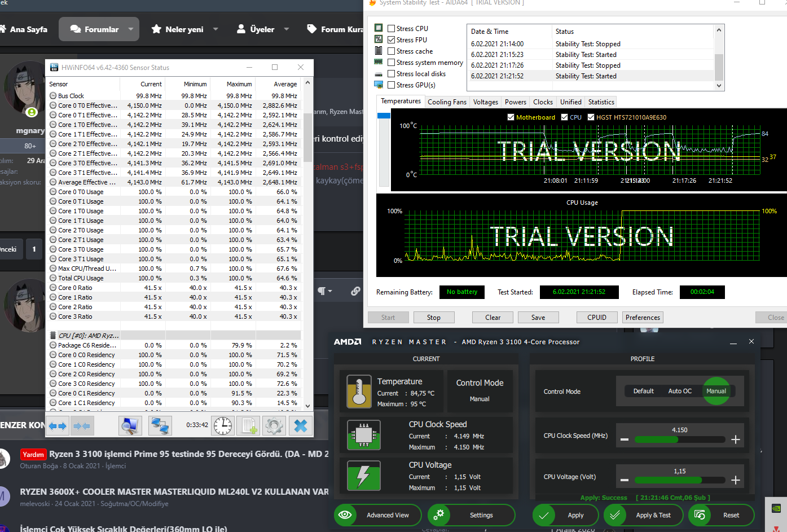787x532 pixels.
Task: Select Manual control mode in Ryzen Master
Action: pos(716,391)
